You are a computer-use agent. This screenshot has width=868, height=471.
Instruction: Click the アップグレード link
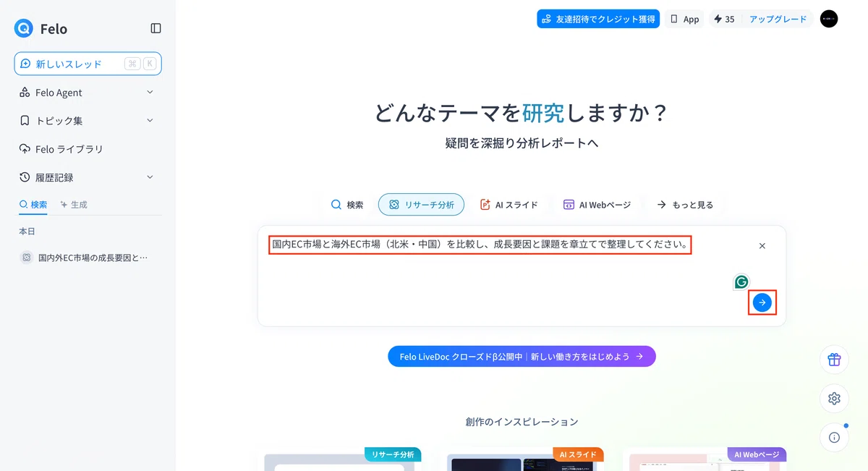click(x=778, y=19)
